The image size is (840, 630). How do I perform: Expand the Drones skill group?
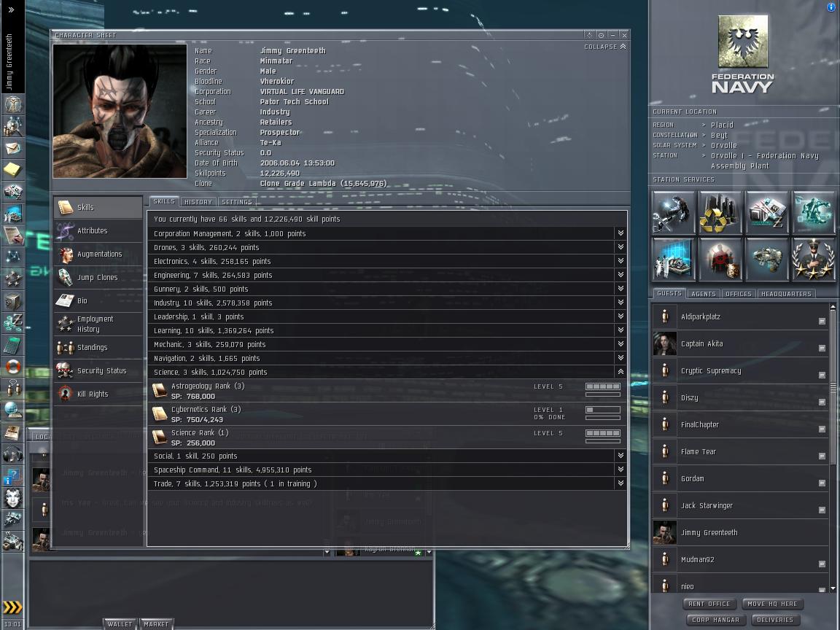tap(621, 247)
